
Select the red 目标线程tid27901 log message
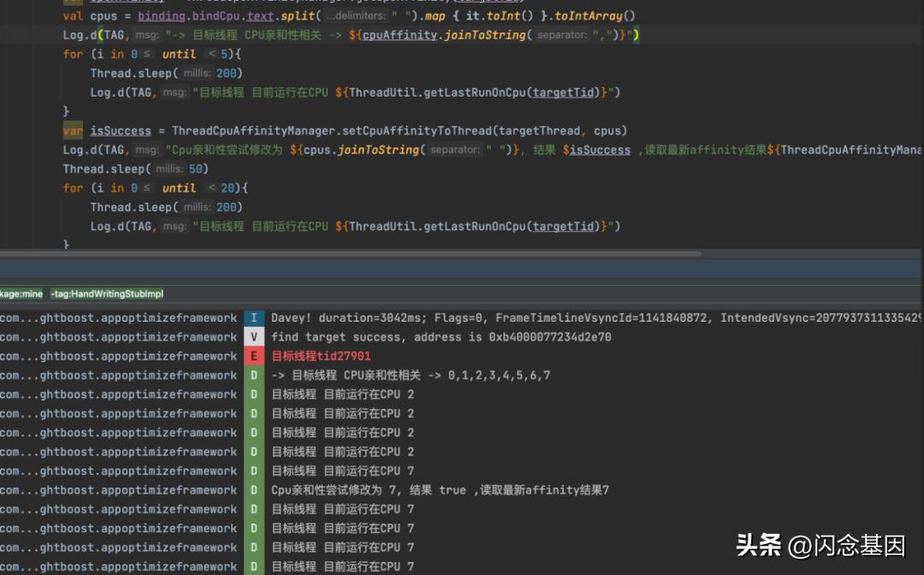tap(321, 356)
